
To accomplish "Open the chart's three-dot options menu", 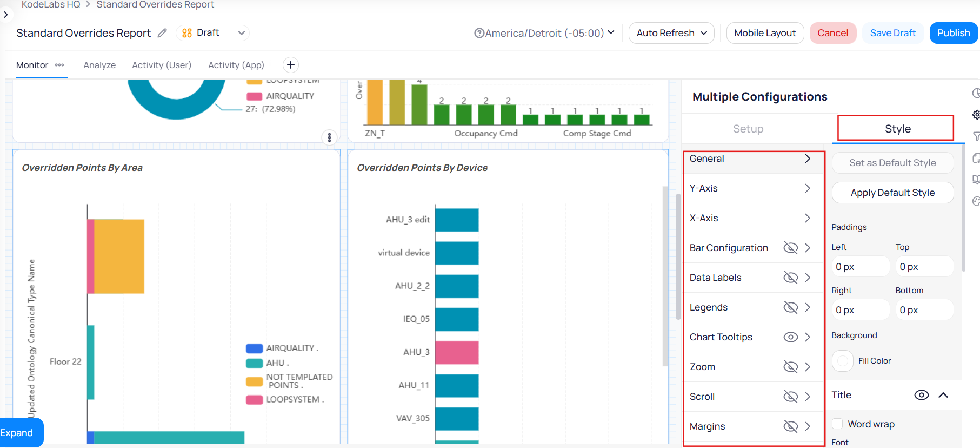I will pos(329,137).
